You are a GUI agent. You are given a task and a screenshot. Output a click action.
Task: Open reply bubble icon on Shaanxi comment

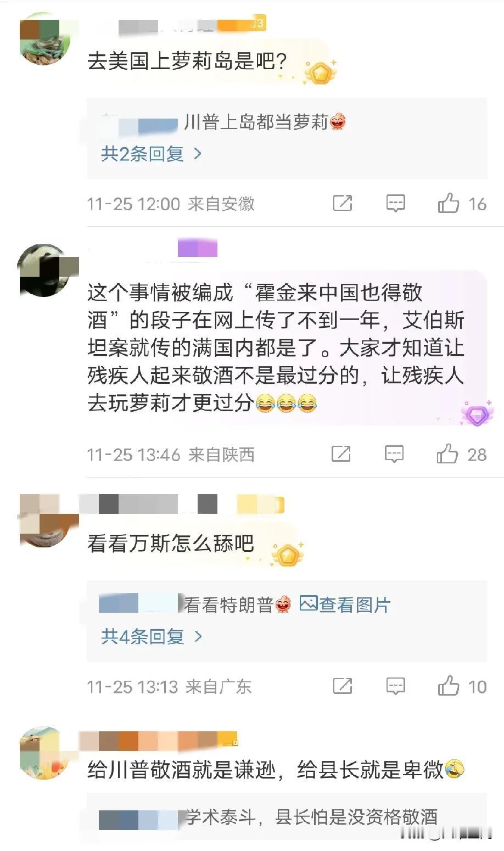(x=394, y=454)
